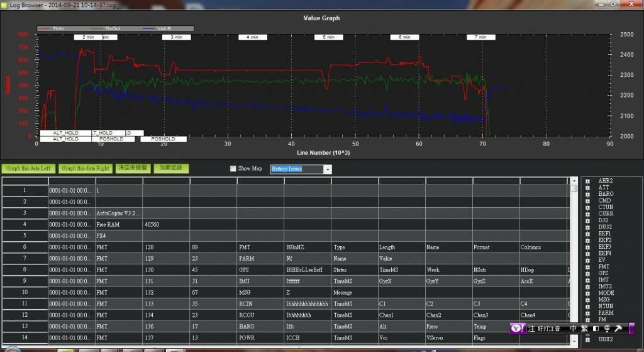Viewport: 644px width, 352px height.
Task: Click the 清空曲線圖 clear graph button
Action: [133, 168]
